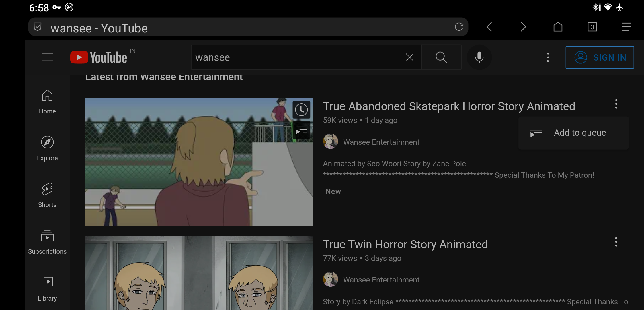The height and width of the screenshot is (310, 644).
Task: Open YouTube settings three-dot menu
Action: click(548, 57)
